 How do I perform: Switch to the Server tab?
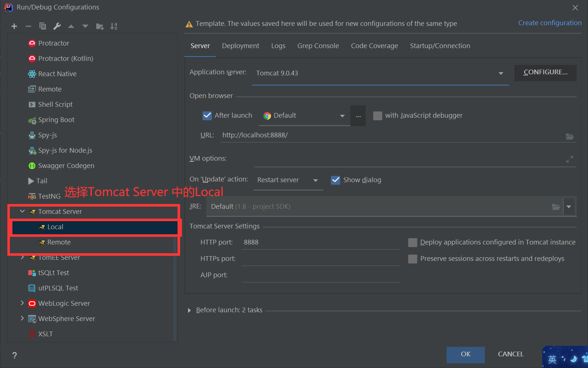200,46
